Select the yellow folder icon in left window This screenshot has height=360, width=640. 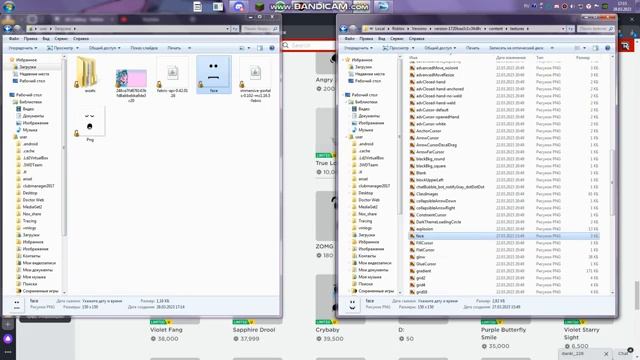(87, 74)
